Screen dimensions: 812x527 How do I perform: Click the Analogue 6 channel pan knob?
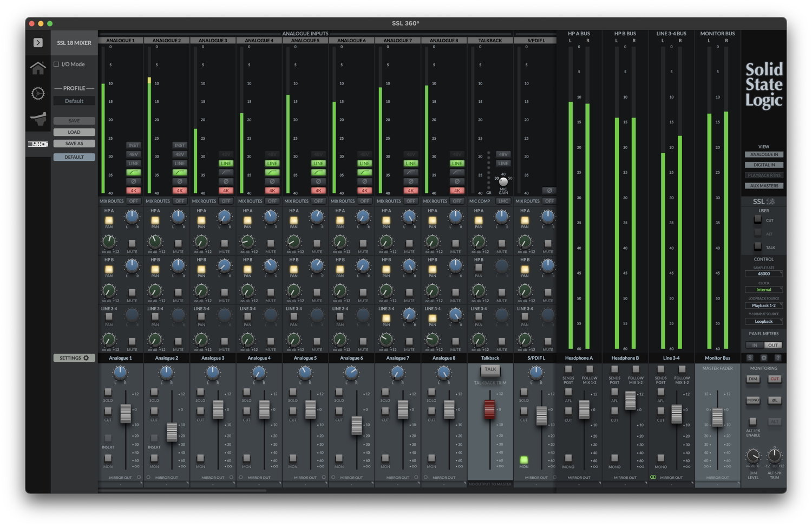(351, 373)
